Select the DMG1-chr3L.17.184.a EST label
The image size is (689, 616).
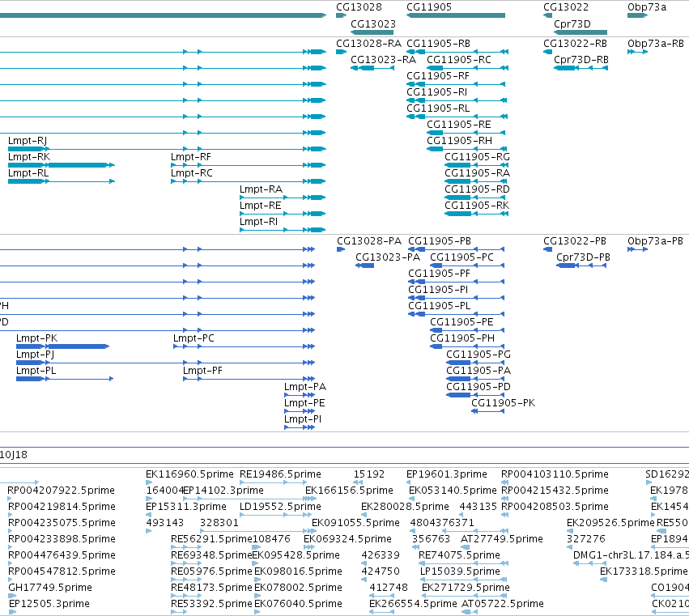click(x=630, y=555)
